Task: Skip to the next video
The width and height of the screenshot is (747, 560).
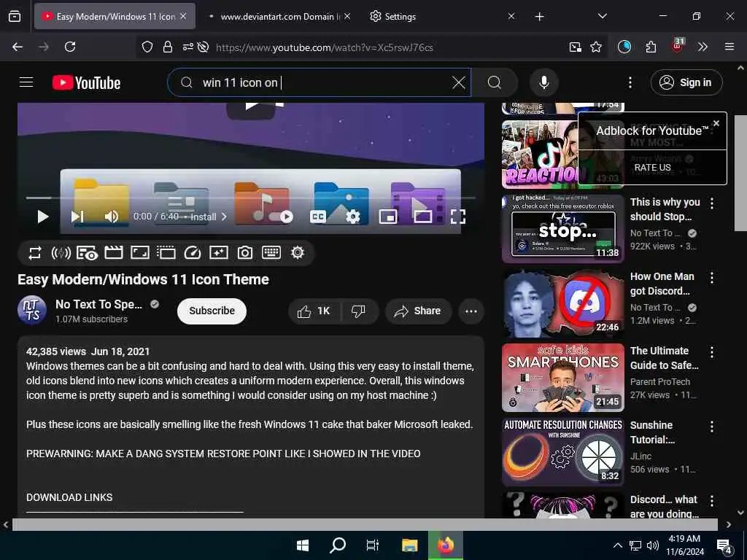Action: (77, 217)
